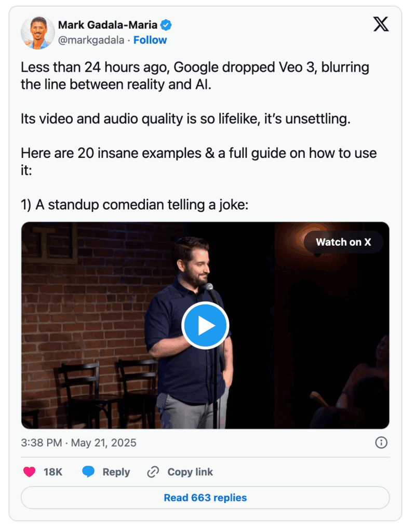Open tweet info via the circled-i icon
This screenshot has height=532, width=415.
click(x=381, y=443)
